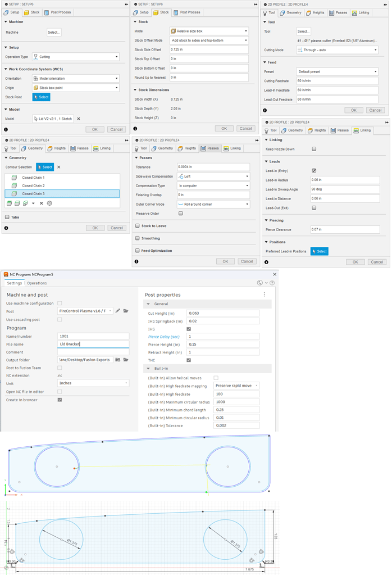Viewport: 392px width, 575px height.
Task: Open the Post properties three-dot menu
Action: tap(265, 295)
